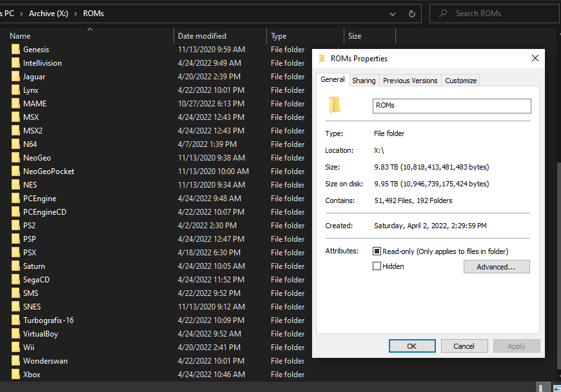The height and width of the screenshot is (392, 561).
Task: Click the MSX2 folder icon
Action: coord(15,131)
